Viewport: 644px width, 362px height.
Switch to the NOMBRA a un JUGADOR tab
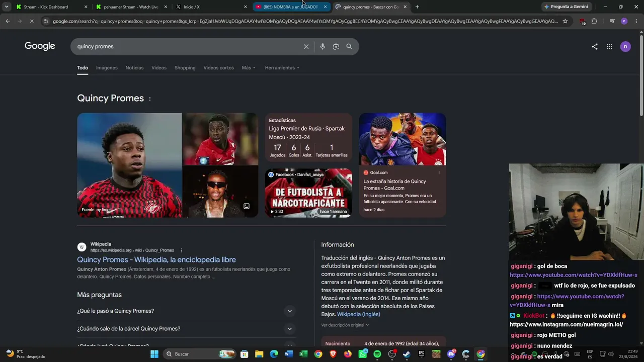(x=291, y=7)
